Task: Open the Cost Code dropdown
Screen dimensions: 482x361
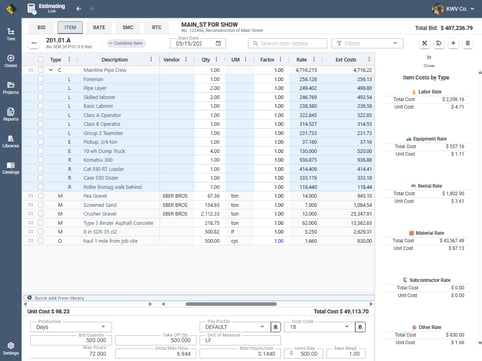Action: [318, 327]
